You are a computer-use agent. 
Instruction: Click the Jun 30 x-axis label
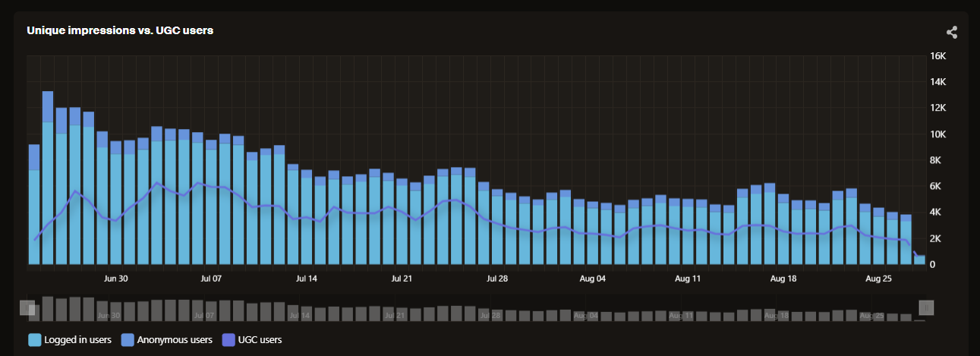[x=115, y=279]
